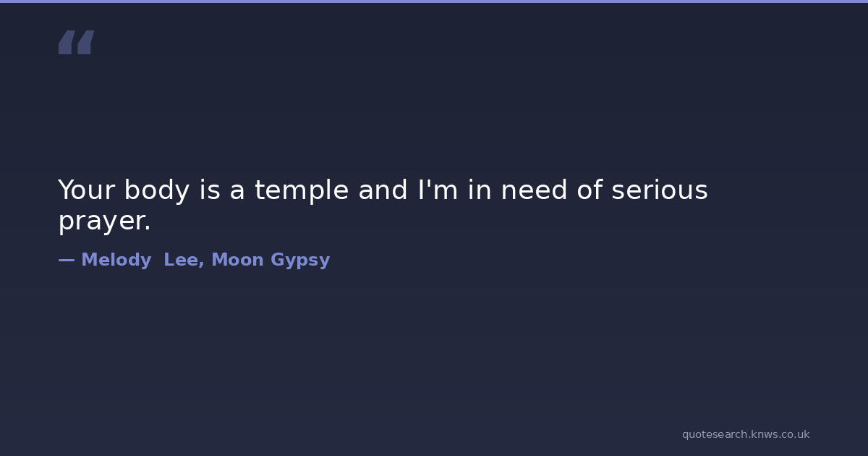Image resolution: width=868 pixels, height=456 pixels.
Task: Click the purple accent bar at top
Action: (434, 1)
